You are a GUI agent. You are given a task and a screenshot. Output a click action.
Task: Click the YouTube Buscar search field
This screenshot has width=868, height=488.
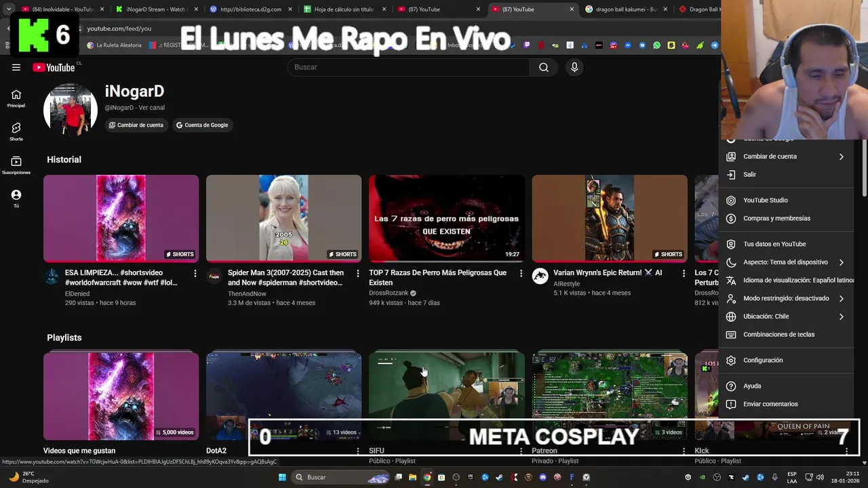(x=408, y=67)
